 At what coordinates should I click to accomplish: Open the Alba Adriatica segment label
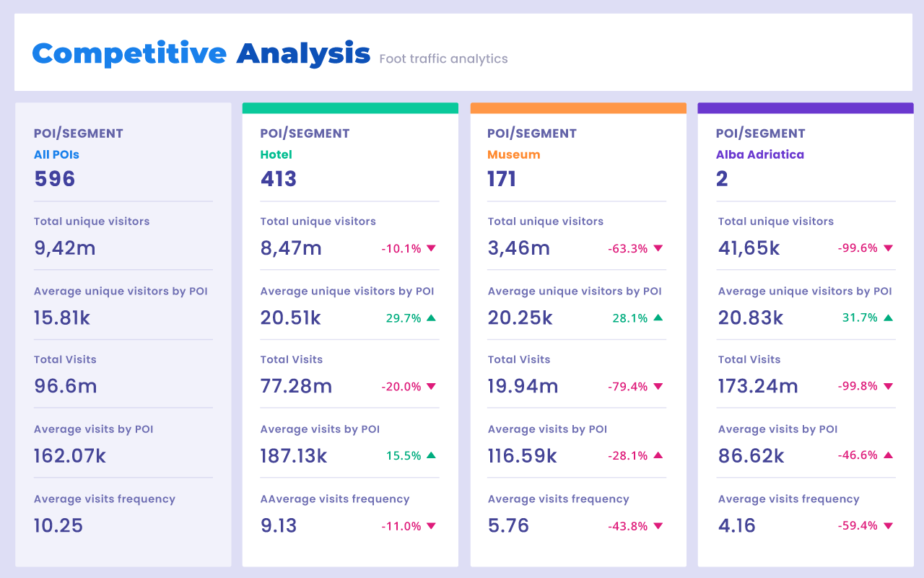click(x=759, y=154)
